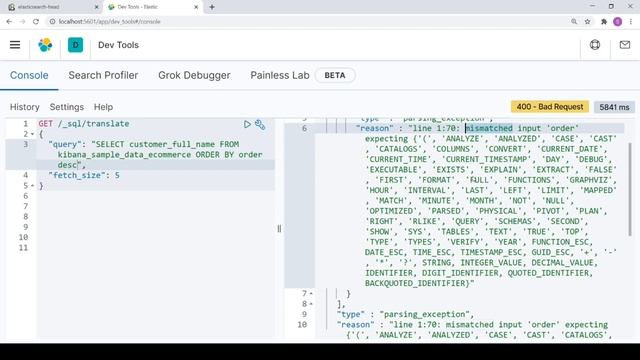Collapse the fold arrow on editor line 2

click(x=32, y=134)
